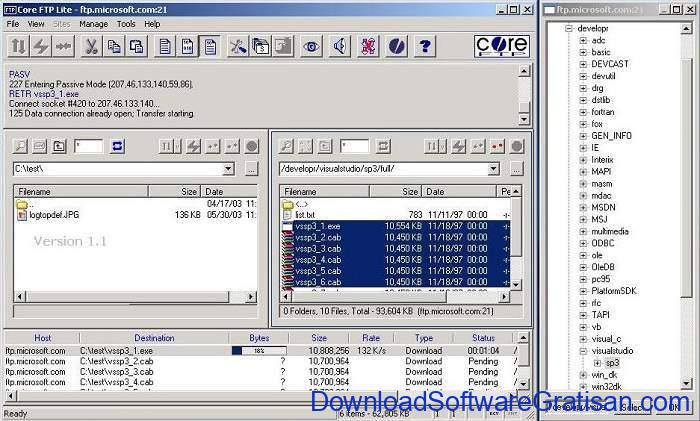Click the eye view icon
The width and height of the screenshot is (700, 421).
point(311,46)
